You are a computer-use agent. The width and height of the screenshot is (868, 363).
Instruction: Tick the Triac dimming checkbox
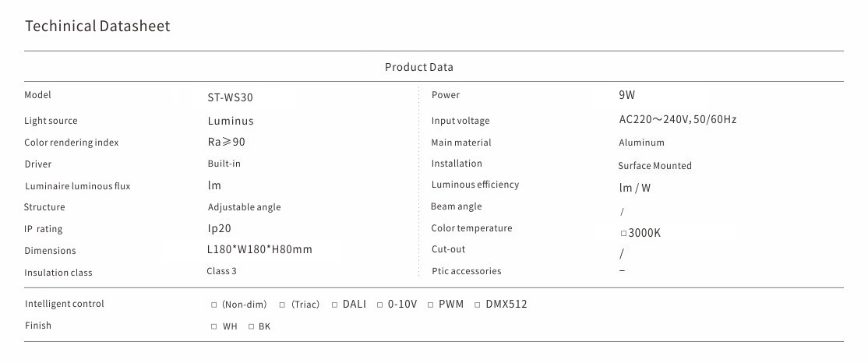(282, 305)
